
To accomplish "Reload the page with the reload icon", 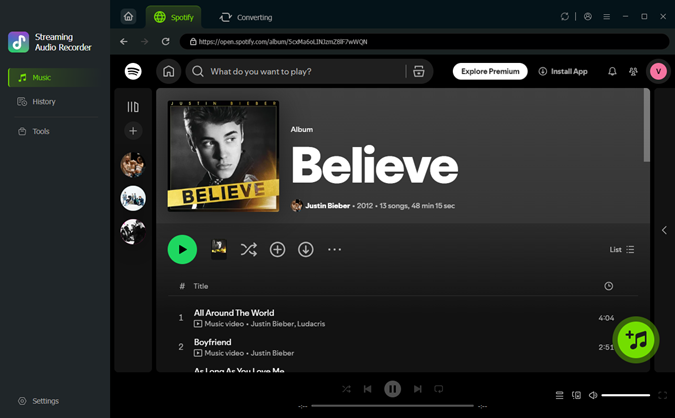I will (x=165, y=41).
